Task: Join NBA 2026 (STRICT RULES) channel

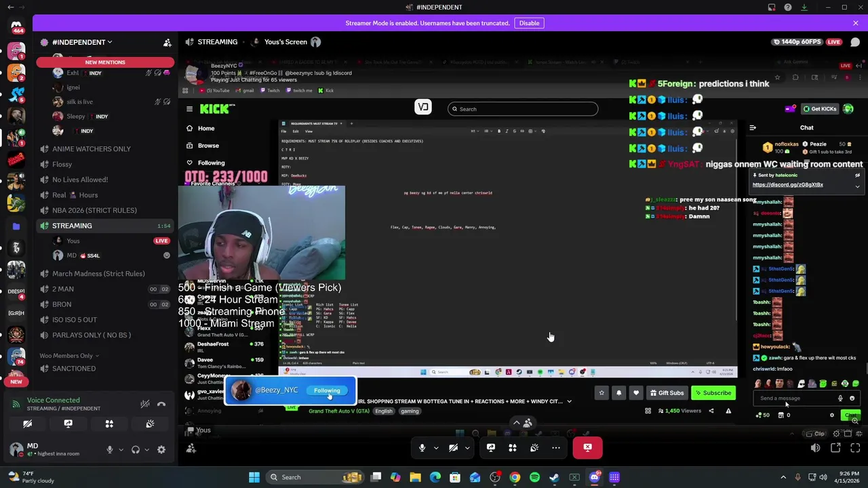Action: 105,210
